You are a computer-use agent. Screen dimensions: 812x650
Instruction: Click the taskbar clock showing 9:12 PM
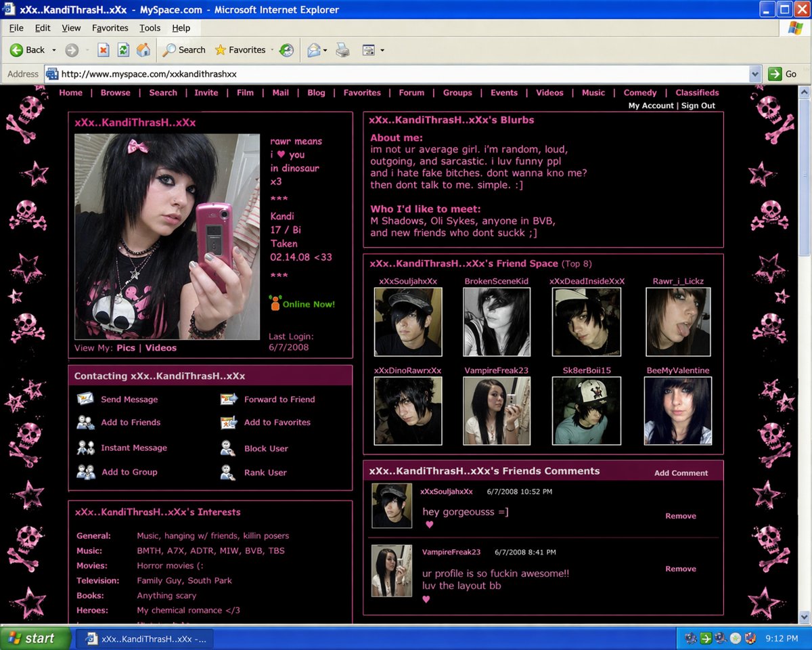(782, 638)
